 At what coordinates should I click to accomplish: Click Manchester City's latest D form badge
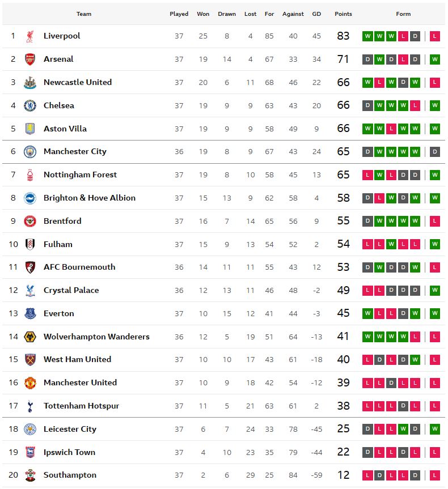click(x=434, y=152)
